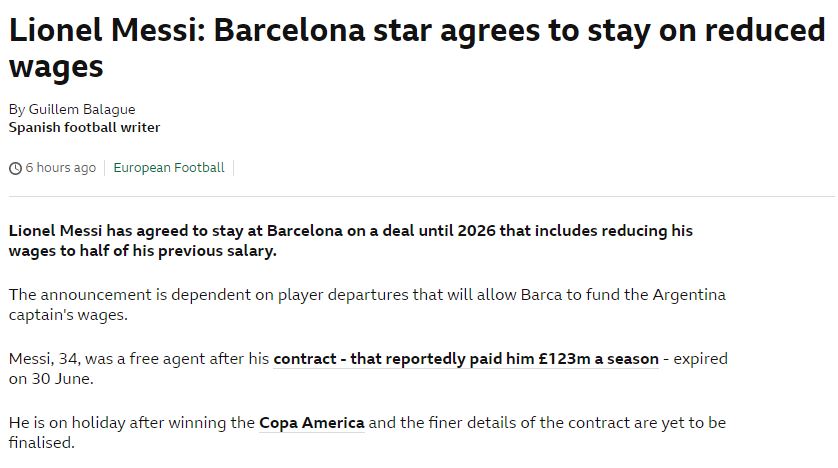838x468 pixels.
Task: Click the text 'on 30 June.'
Action: tap(50, 379)
